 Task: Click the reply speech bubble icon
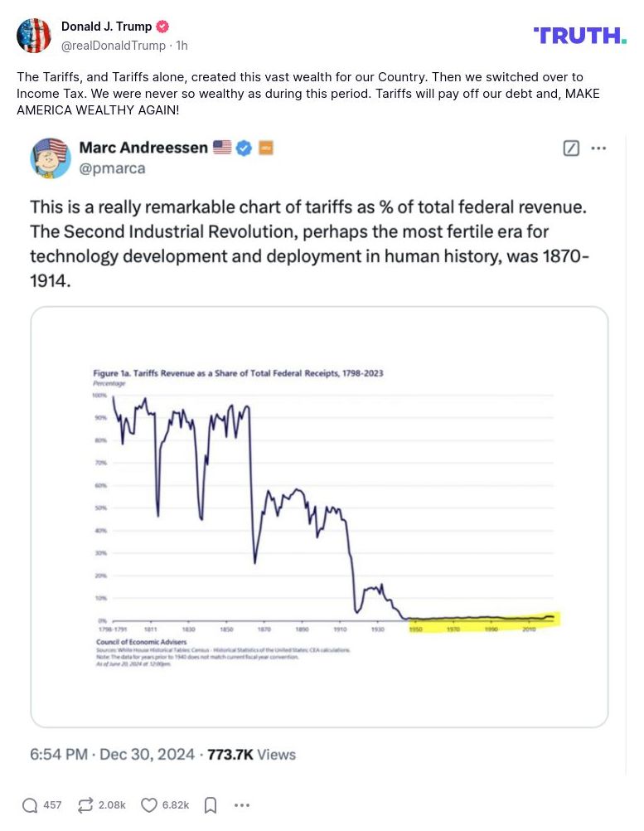coord(30,804)
